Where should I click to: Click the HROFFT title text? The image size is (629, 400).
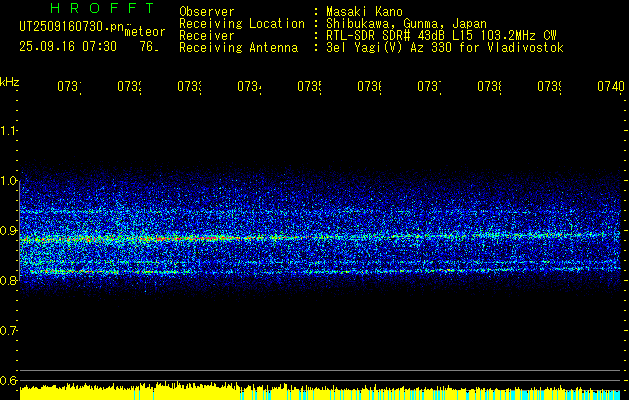[103, 8]
